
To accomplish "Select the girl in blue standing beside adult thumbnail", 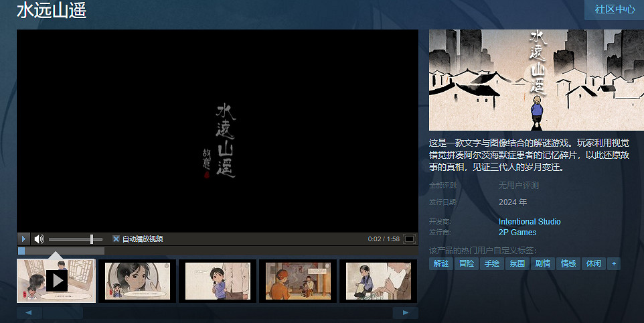I will tap(218, 281).
